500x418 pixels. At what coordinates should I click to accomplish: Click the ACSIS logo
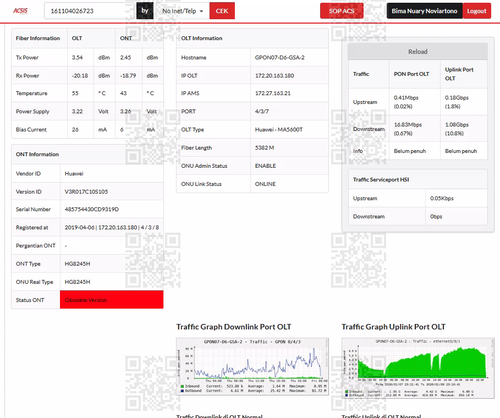[x=20, y=11]
